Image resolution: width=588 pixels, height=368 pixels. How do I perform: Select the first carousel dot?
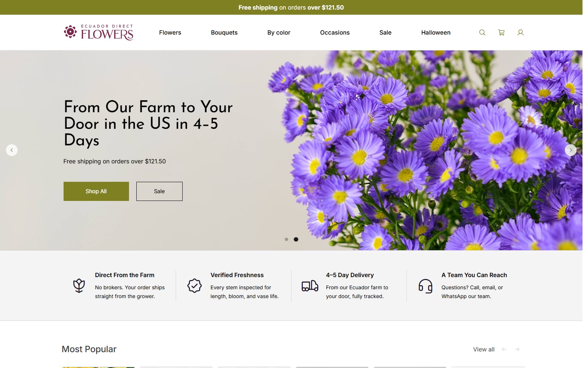coord(286,240)
